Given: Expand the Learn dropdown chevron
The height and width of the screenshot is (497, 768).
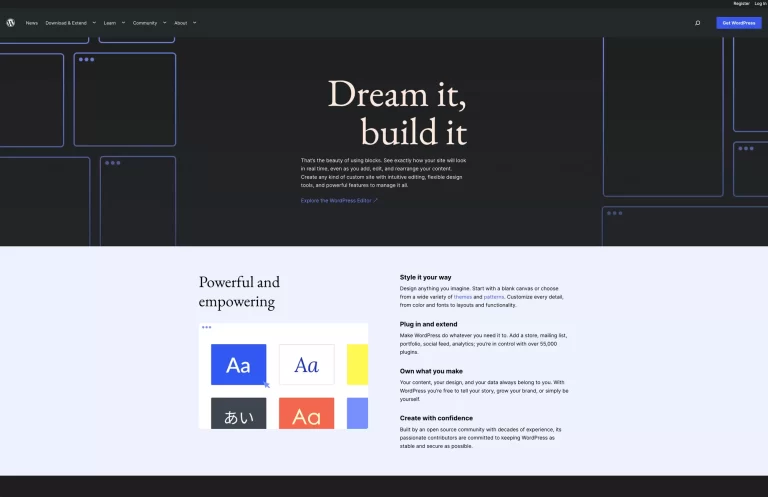Looking at the screenshot, I should pyautogui.click(x=123, y=23).
